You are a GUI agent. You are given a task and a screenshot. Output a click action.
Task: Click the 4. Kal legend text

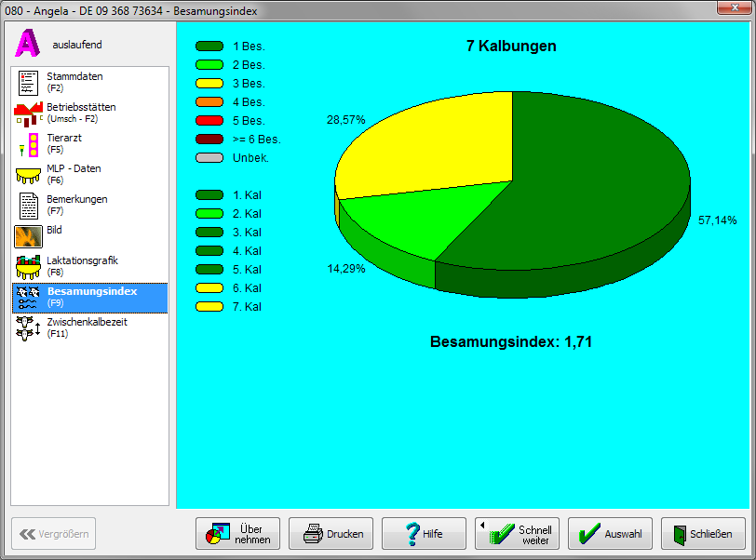coord(247,251)
